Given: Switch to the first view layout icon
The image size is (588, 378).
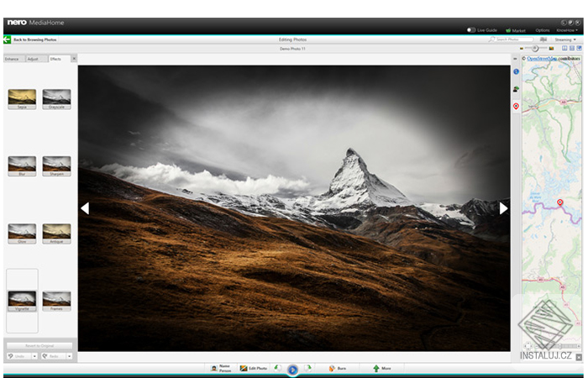Looking at the screenshot, I should pyautogui.click(x=564, y=49).
